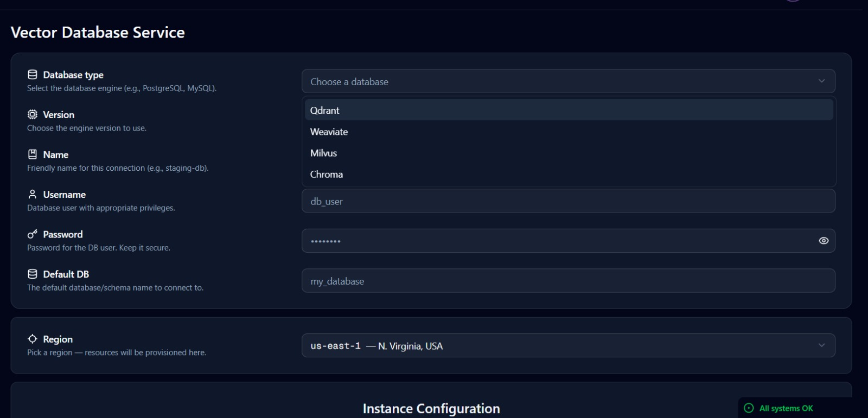Click 'Pick a region' description text
Image resolution: width=868 pixels, height=418 pixels.
pyautogui.click(x=117, y=352)
